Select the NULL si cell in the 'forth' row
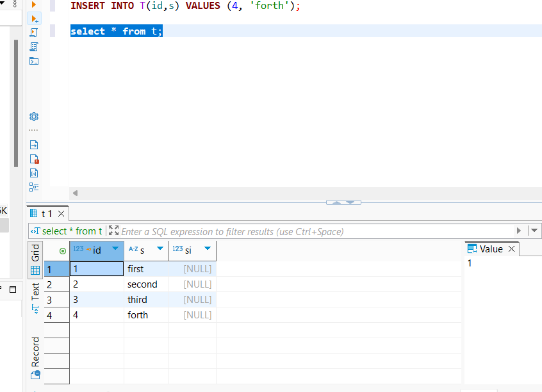 [193, 315]
